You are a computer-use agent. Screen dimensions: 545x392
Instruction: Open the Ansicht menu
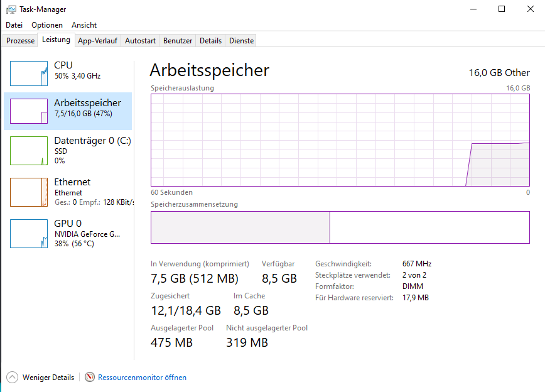tap(84, 25)
